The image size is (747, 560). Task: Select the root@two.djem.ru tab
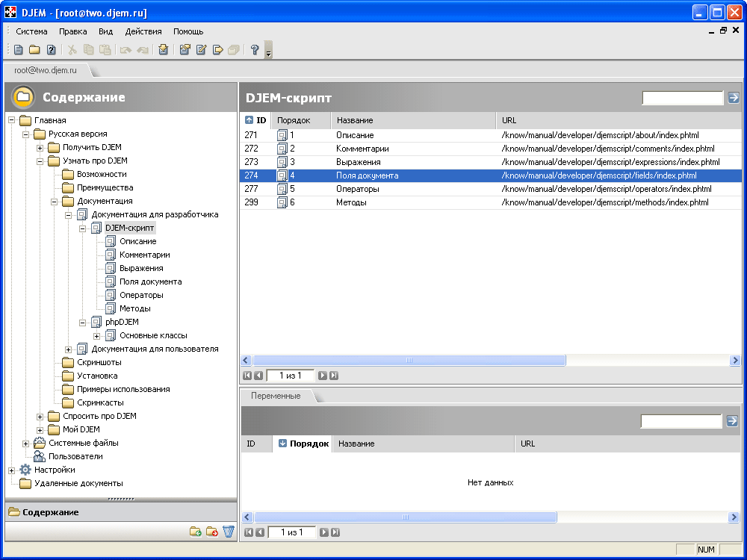point(46,70)
